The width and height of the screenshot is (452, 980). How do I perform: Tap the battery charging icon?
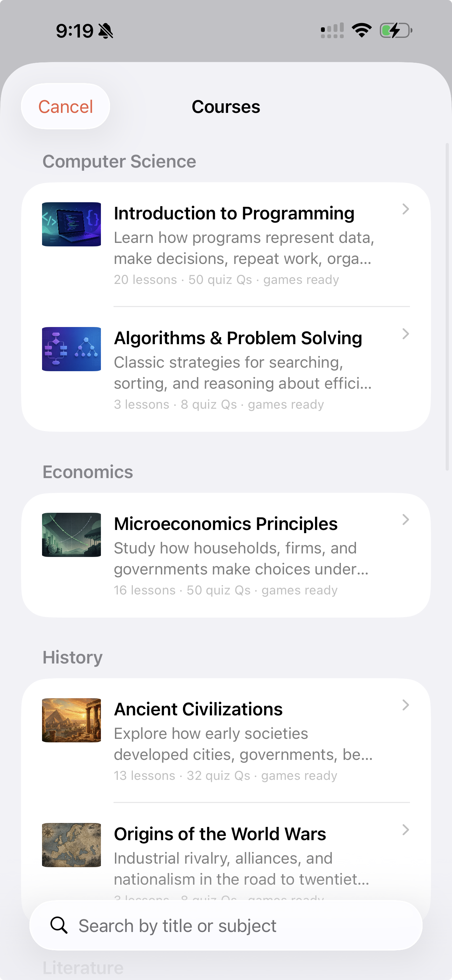coord(396,30)
